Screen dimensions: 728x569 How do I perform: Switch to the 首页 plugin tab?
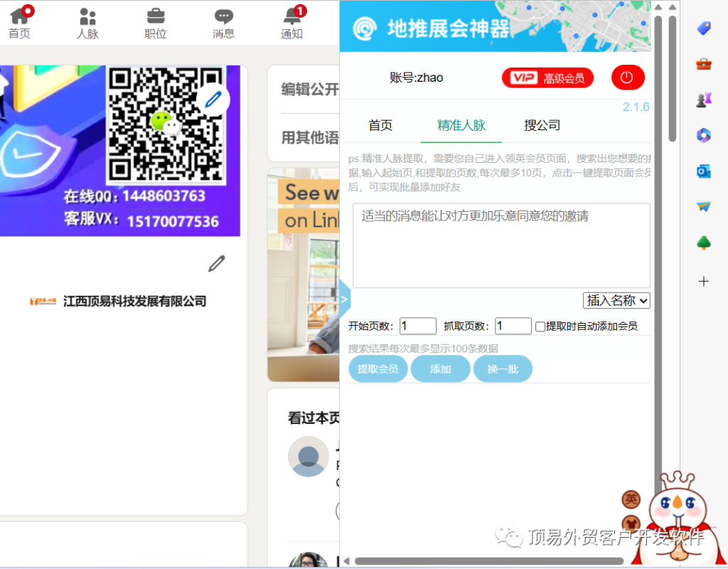(x=380, y=126)
